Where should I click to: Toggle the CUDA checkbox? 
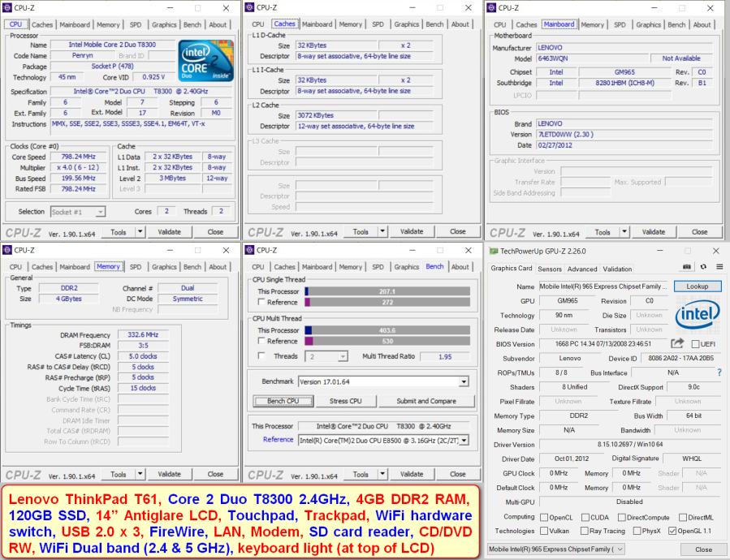(585, 517)
